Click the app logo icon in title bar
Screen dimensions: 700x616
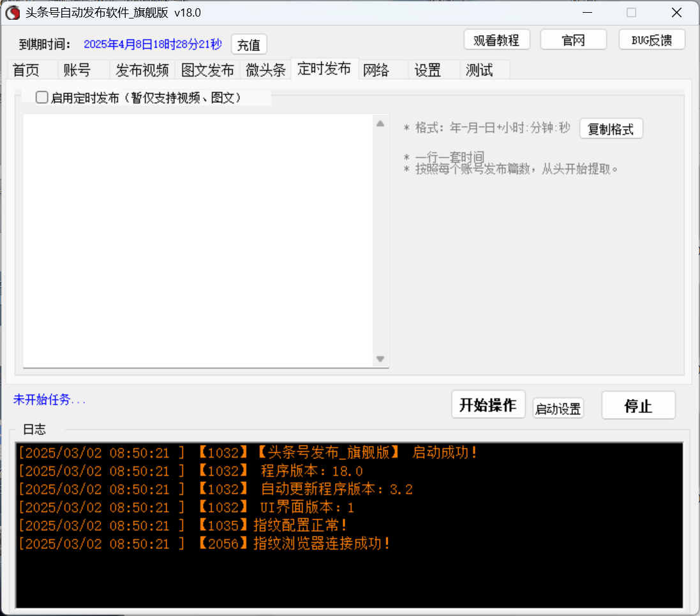13,13
